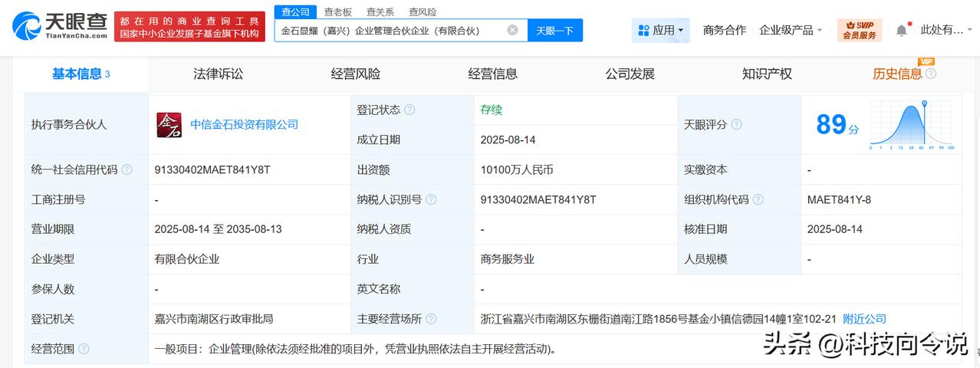Viewport: 980px width, 368px height.
Task: Select the 查风险 search tab
Action: 423,11
